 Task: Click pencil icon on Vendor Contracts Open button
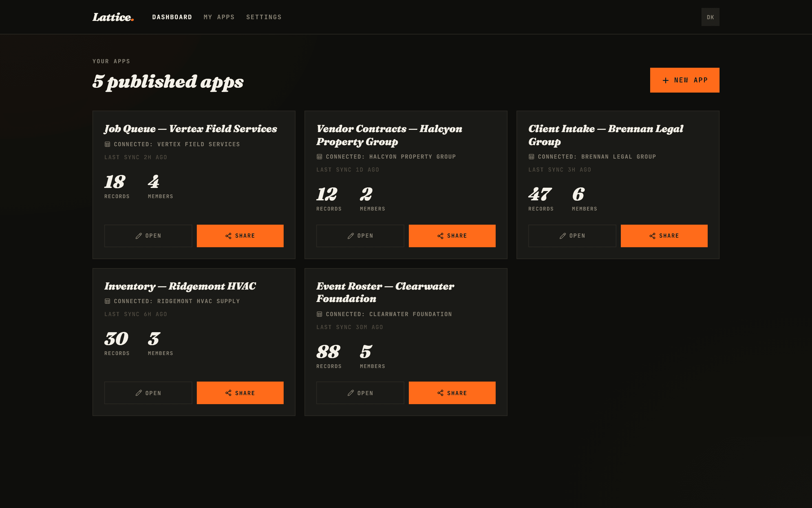(x=351, y=236)
